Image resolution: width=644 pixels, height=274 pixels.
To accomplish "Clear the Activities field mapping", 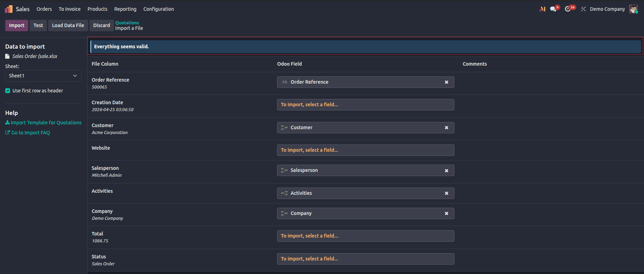I will point(446,193).
